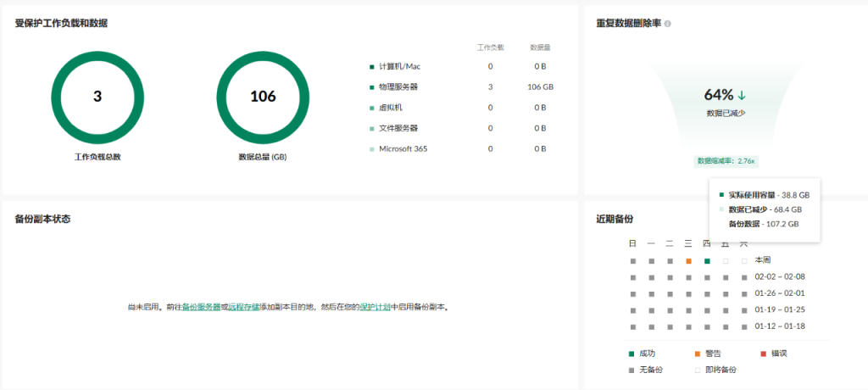This screenshot has width=868, height=390.
Task: Click the green down arrow next to 64%
Action: click(x=742, y=95)
